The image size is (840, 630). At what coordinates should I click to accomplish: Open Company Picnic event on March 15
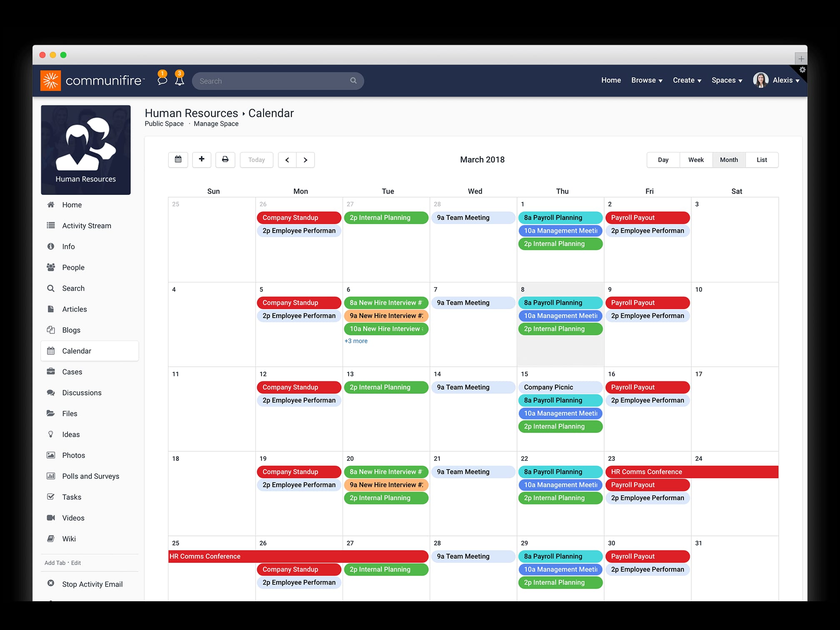[x=560, y=387]
